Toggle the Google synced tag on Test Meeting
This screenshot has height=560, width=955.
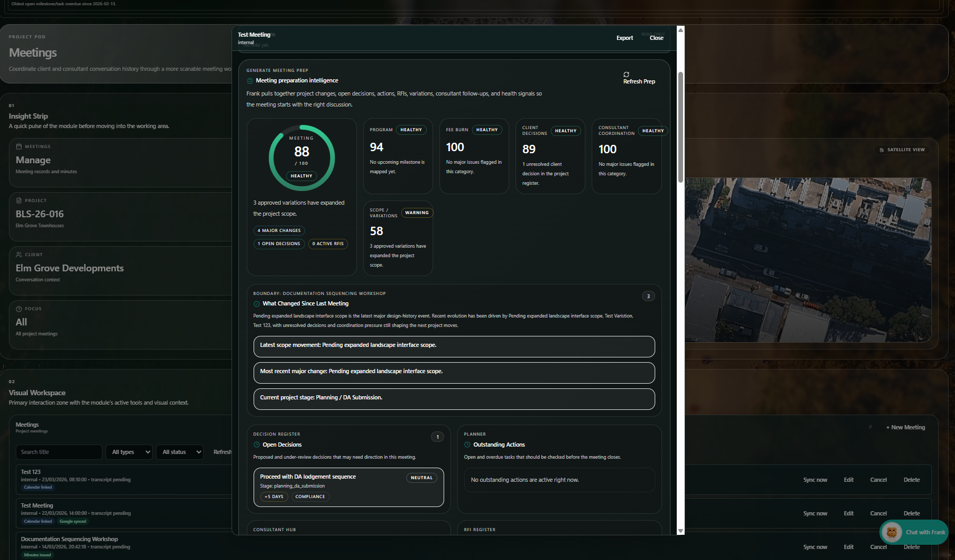[x=72, y=521]
